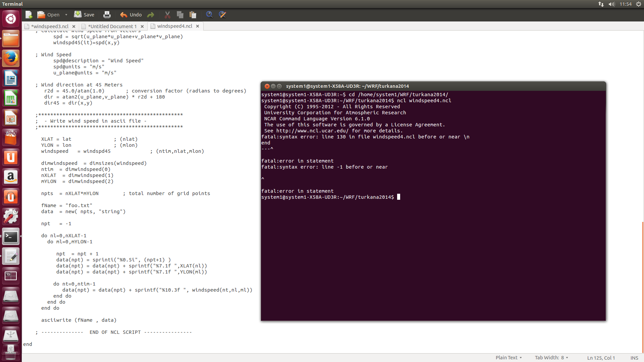Image resolution: width=644 pixels, height=362 pixels.
Task: Click the Paste clipboard icon
Action: (x=193, y=15)
